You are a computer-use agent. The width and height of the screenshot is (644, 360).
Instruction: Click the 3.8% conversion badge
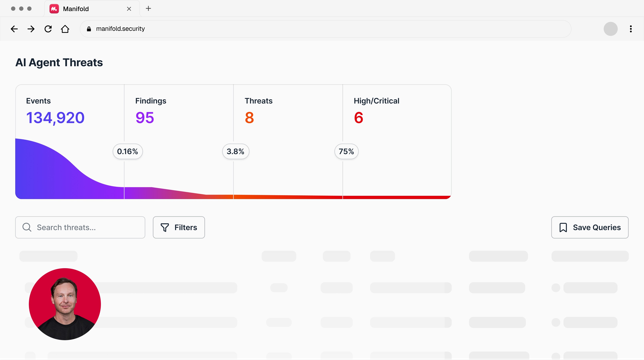(x=235, y=151)
